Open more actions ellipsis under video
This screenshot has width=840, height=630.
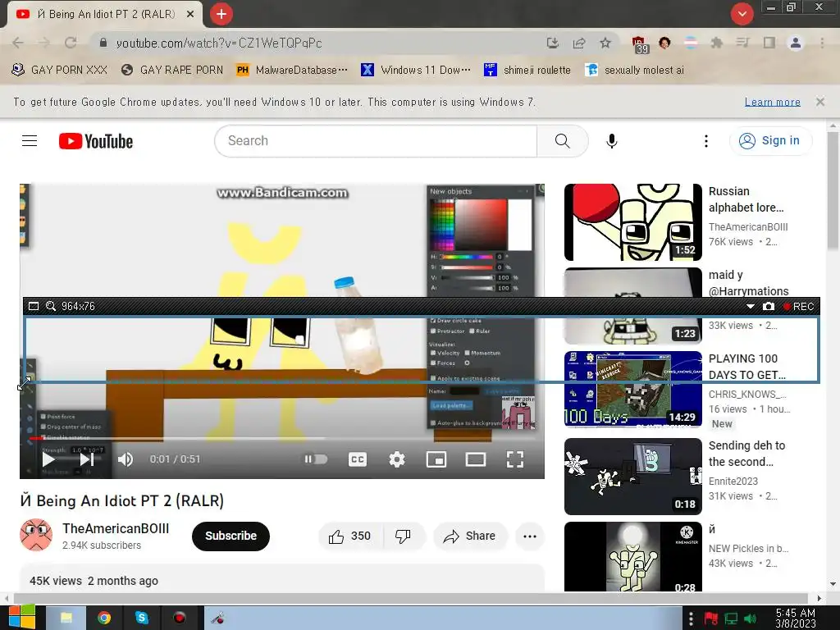click(x=530, y=536)
